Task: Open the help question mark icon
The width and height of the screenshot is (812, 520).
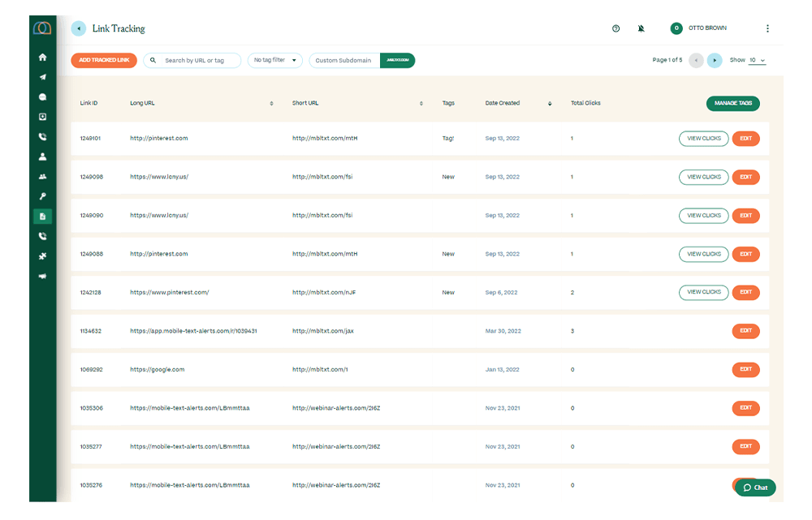Action: coord(615,28)
